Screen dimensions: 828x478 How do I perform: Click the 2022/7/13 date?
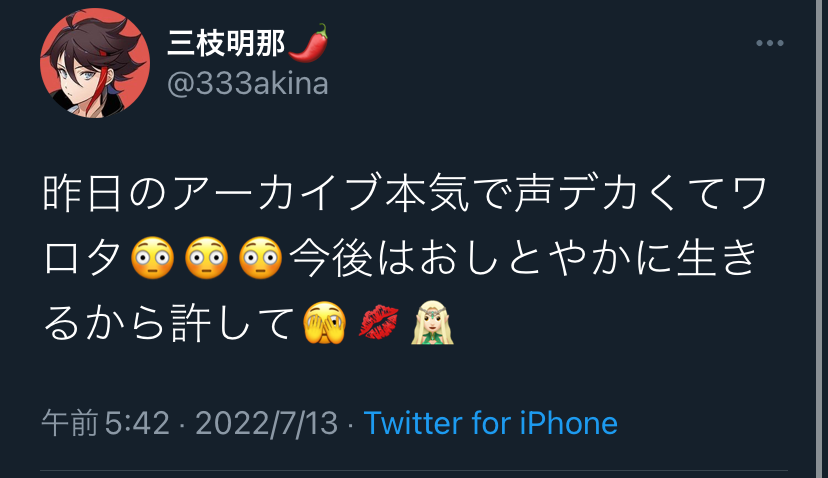267,424
